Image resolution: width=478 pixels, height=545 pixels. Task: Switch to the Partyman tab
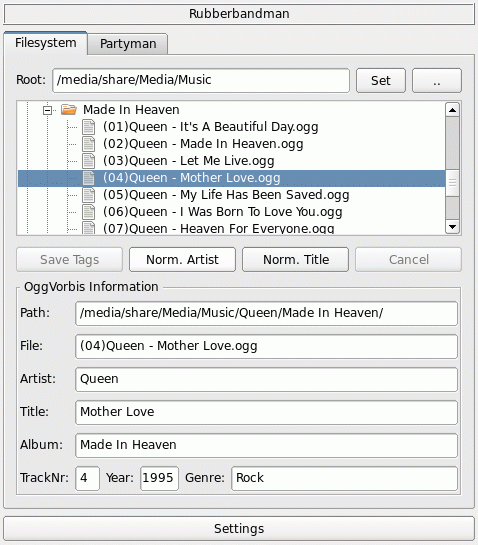[x=128, y=44]
